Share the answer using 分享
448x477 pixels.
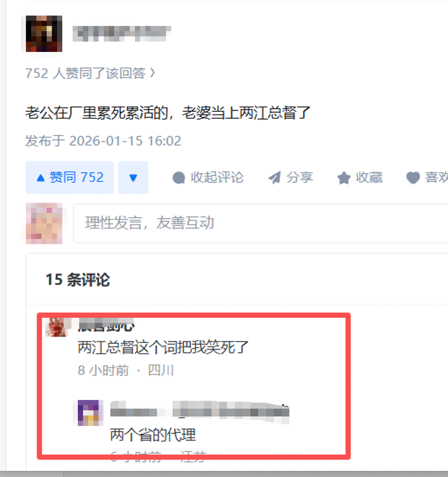pyautogui.click(x=291, y=177)
